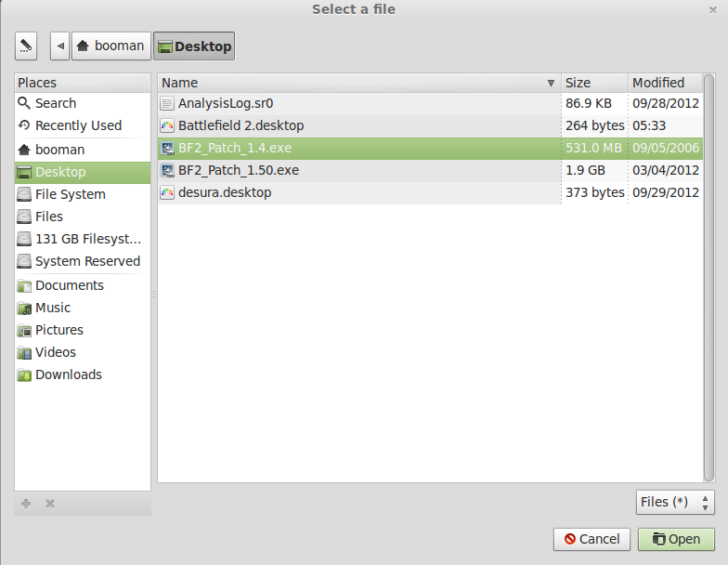Click the Cancel button
This screenshot has height=565, width=728.
pyautogui.click(x=591, y=539)
